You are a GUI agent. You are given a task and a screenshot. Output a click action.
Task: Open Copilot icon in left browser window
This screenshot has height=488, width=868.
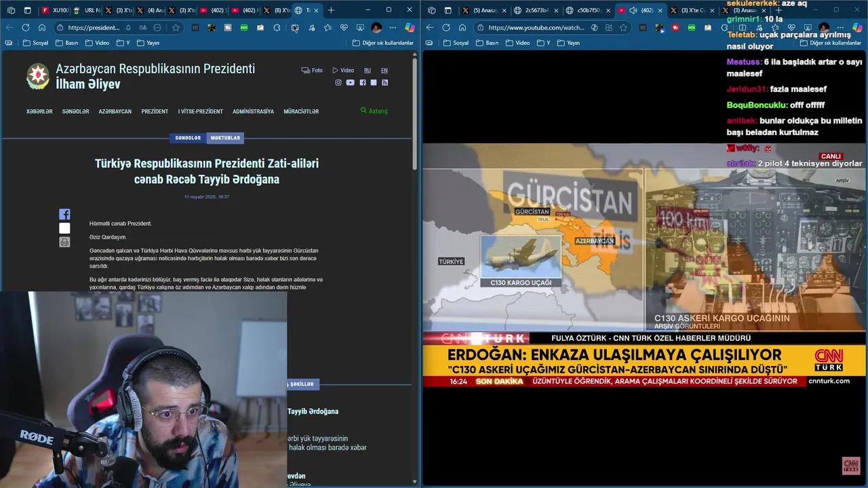[x=410, y=27]
